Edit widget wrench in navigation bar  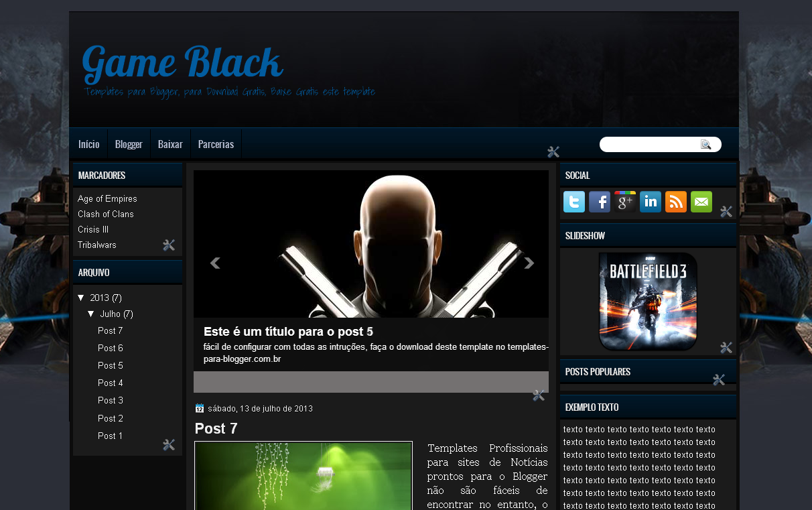point(553,152)
